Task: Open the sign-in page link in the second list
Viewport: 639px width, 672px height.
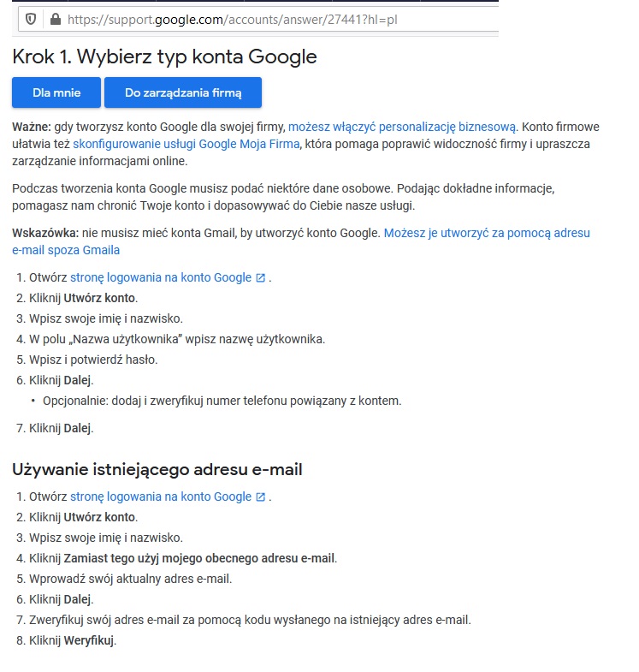Action: 161,497
